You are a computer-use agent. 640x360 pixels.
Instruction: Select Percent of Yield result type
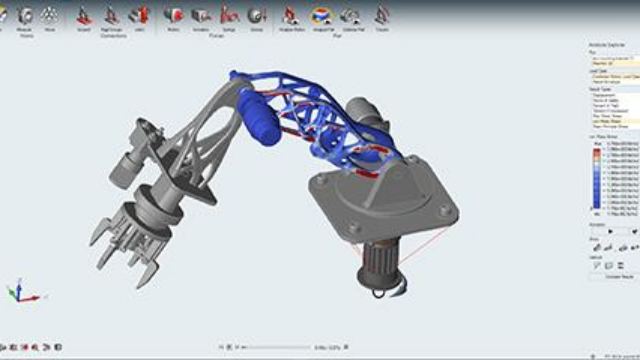(616, 106)
